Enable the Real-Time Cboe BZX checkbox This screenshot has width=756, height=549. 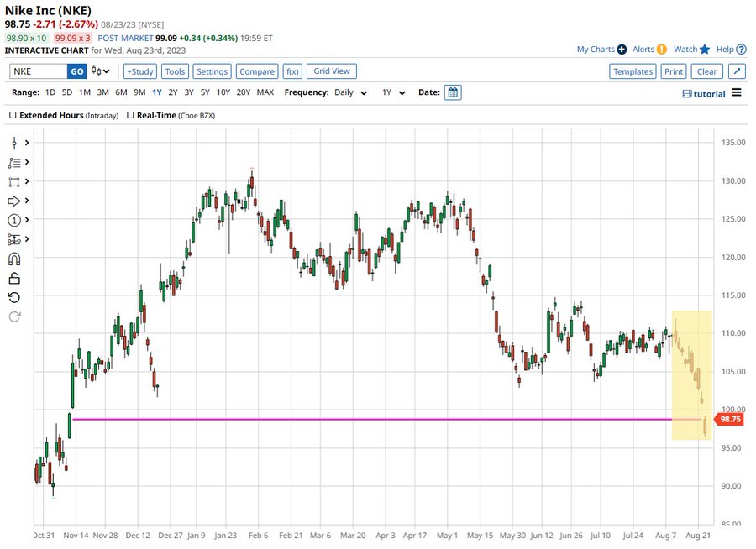tap(130, 115)
